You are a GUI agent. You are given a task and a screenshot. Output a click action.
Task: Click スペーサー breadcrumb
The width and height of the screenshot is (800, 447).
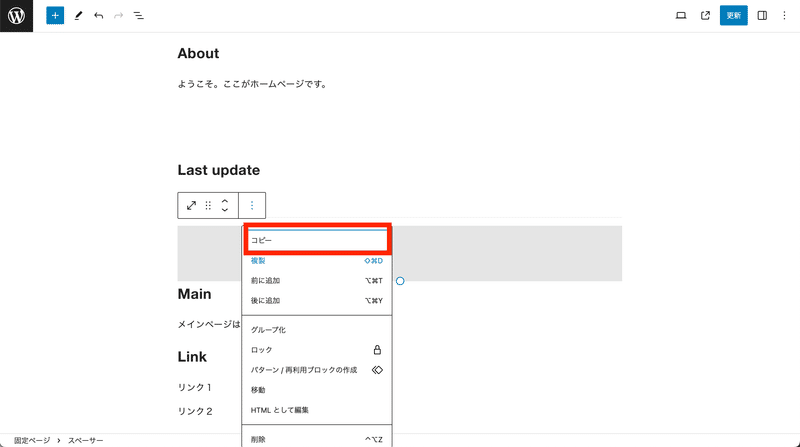pyautogui.click(x=86, y=440)
